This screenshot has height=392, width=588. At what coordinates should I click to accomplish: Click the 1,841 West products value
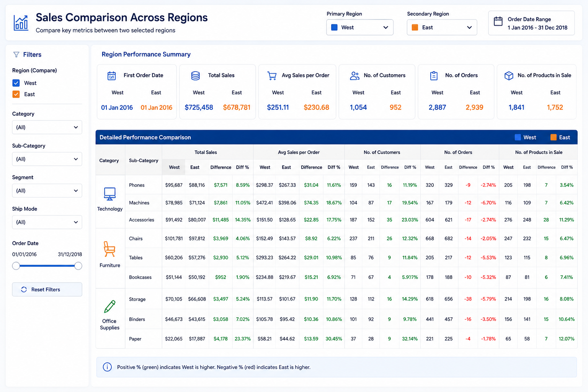click(x=516, y=108)
